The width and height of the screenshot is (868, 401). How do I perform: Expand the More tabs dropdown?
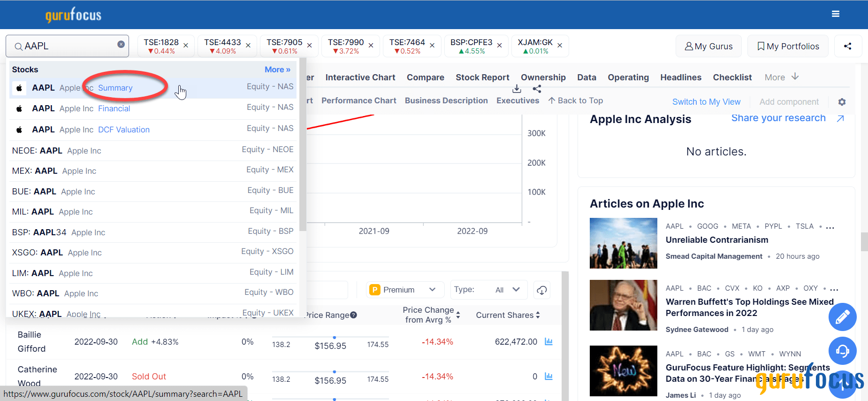click(782, 77)
